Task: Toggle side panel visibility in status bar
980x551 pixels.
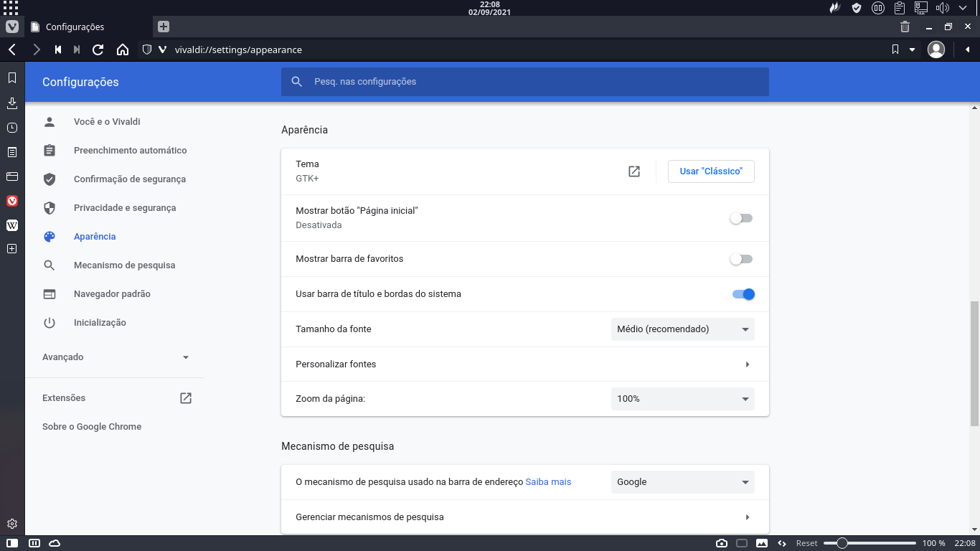Action: click(x=12, y=543)
